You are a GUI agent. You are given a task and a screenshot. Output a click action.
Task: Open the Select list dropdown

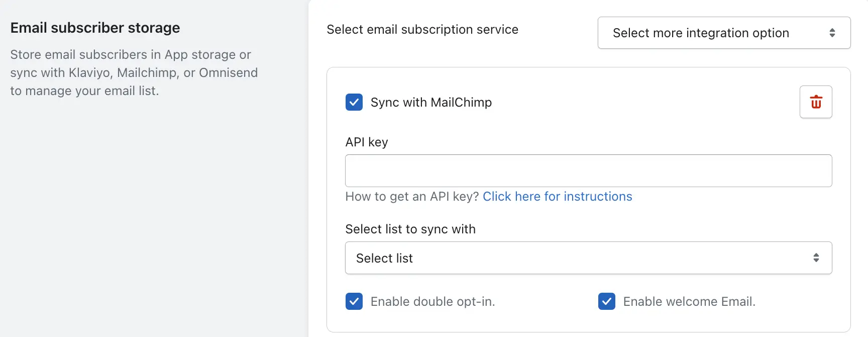(x=589, y=258)
